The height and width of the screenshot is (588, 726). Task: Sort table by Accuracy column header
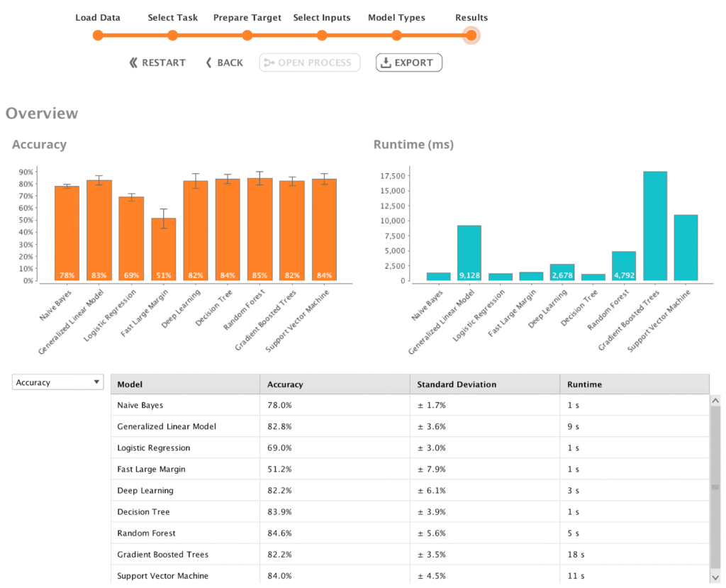click(335, 384)
